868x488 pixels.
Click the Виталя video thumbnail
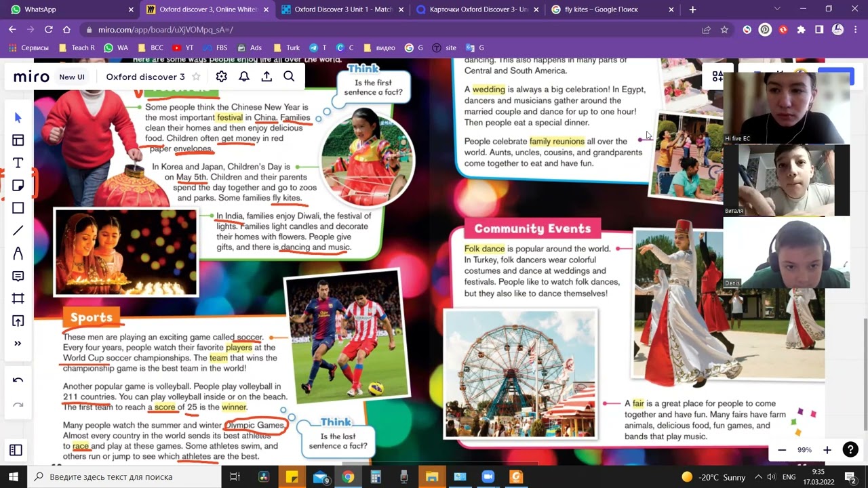(786, 180)
